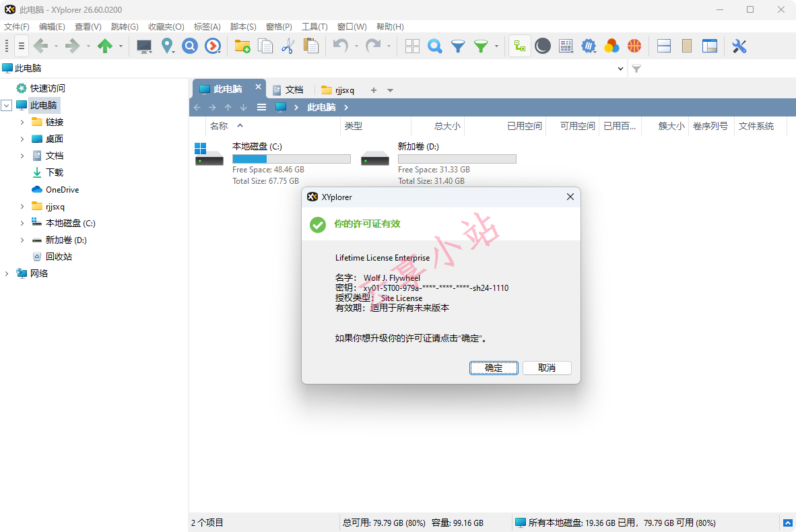The image size is (796, 532).
Task: Expand the 网络 tree node
Action: tap(7, 273)
